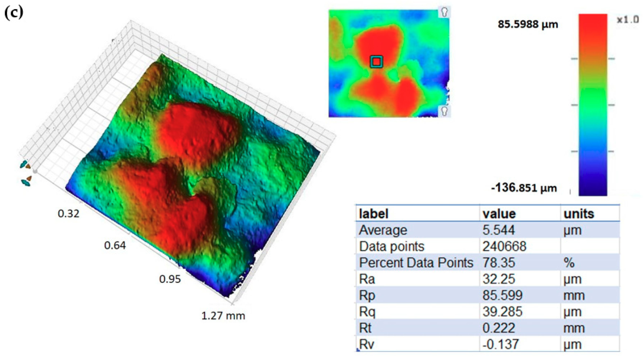The image size is (644, 357).
Task: Select the lower teal light-source marker
Action: click(x=26, y=183)
